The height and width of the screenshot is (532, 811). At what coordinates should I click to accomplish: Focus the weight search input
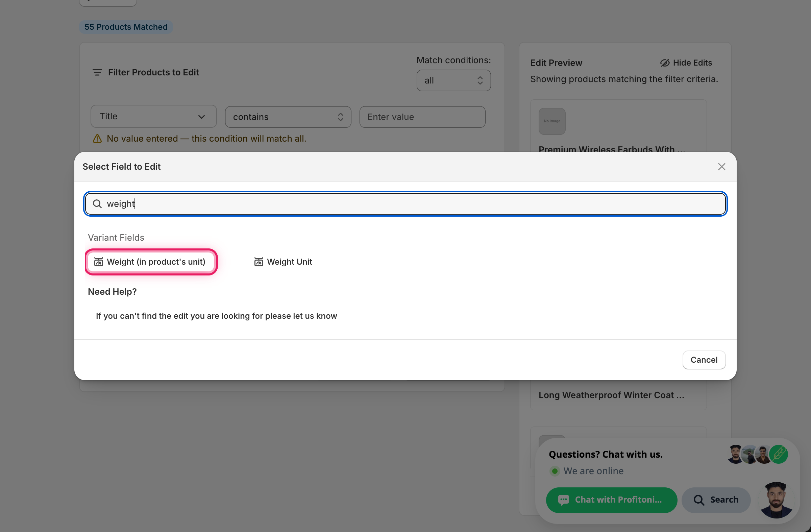[x=405, y=204]
